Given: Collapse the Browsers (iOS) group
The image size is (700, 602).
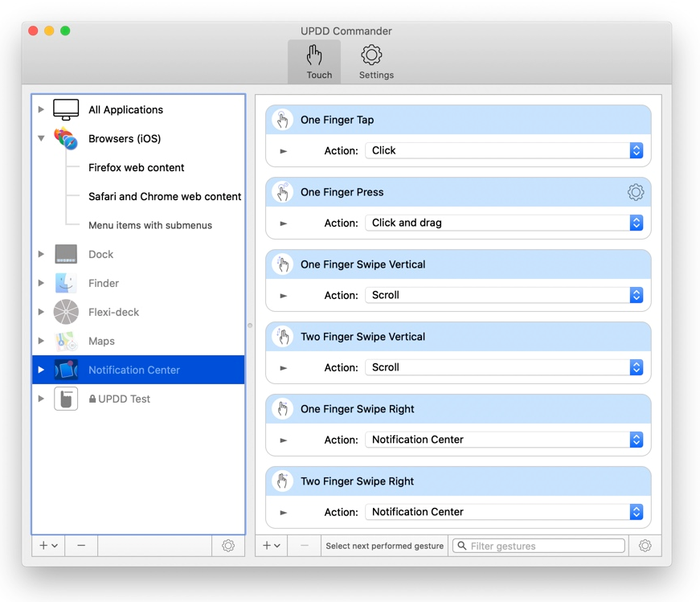Looking at the screenshot, I should 41,138.
